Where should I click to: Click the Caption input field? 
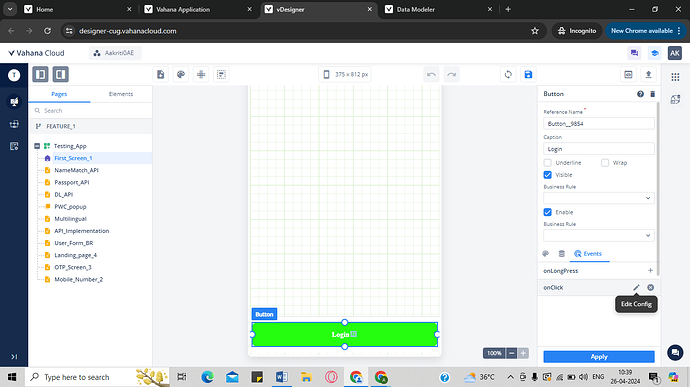coord(598,149)
